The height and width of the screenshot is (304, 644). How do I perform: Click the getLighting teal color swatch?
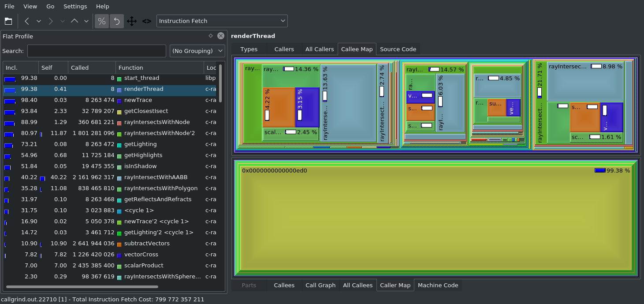pos(119,145)
